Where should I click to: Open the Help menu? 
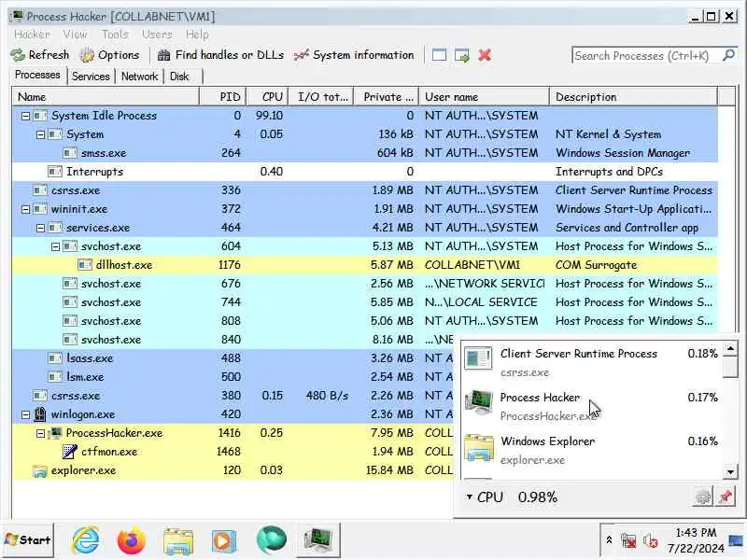click(x=197, y=35)
